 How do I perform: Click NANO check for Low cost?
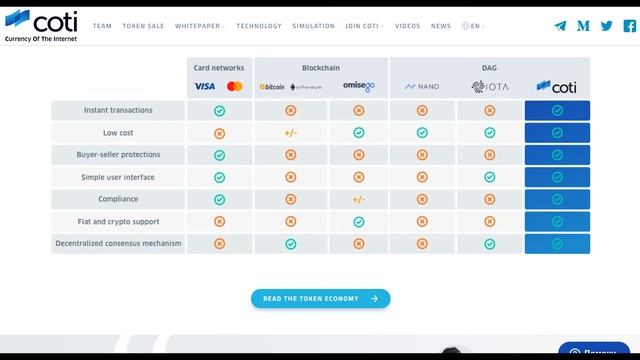pos(422,133)
